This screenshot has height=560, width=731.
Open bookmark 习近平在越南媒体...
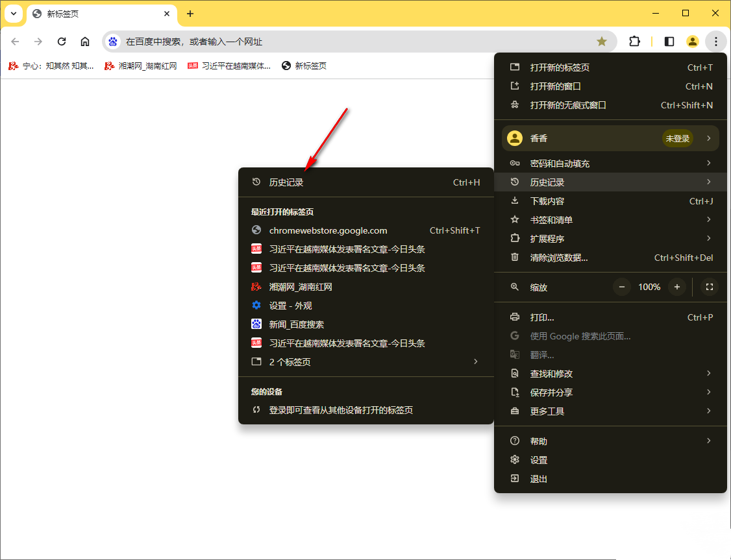[229, 66]
